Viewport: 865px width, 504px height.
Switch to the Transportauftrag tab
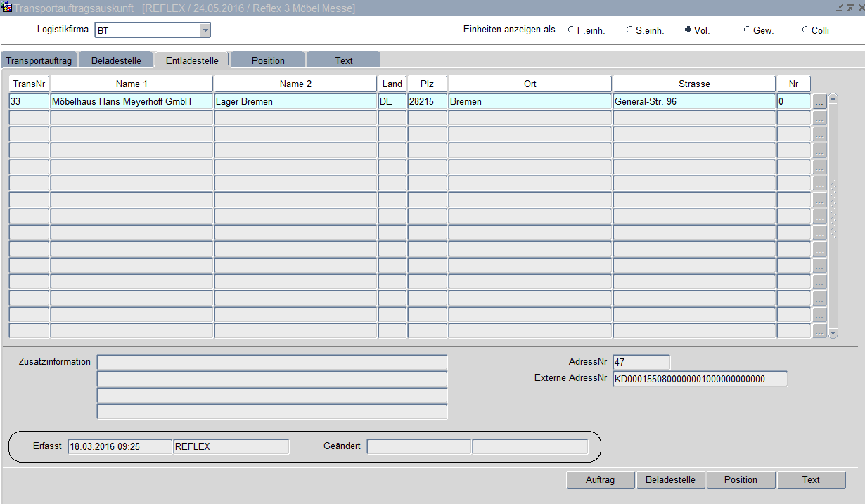coord(39,60)
